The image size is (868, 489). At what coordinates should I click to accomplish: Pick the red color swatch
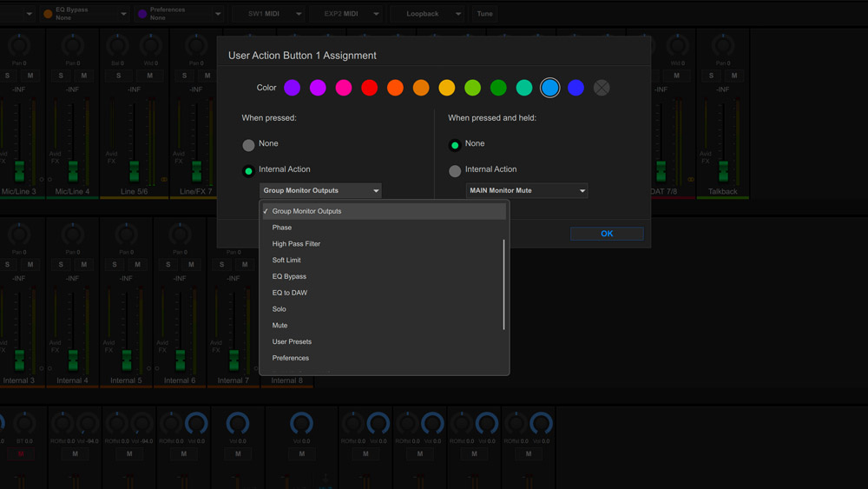tap(369, 88)
